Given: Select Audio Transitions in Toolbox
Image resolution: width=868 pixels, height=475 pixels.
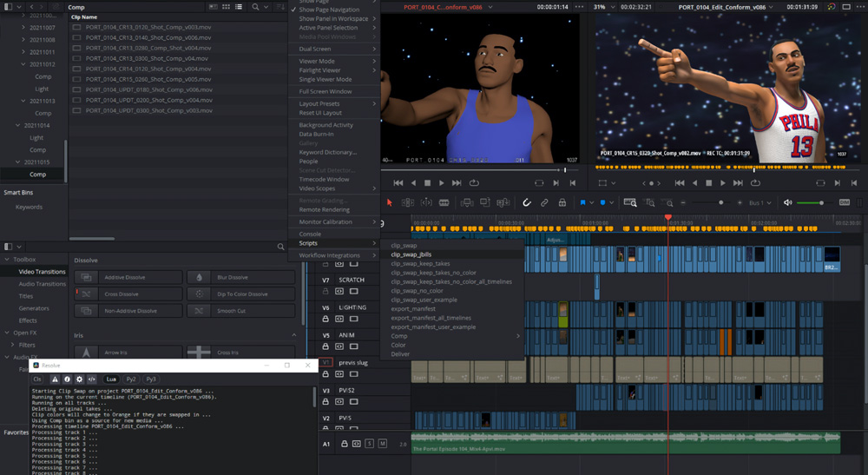Looking at the screenshot, I should (x=42, y=284).
